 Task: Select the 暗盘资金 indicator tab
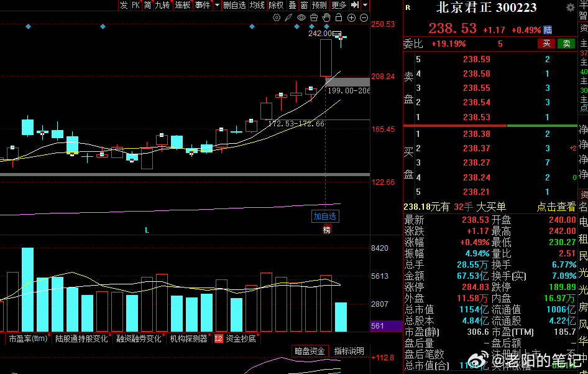[310, 351]
